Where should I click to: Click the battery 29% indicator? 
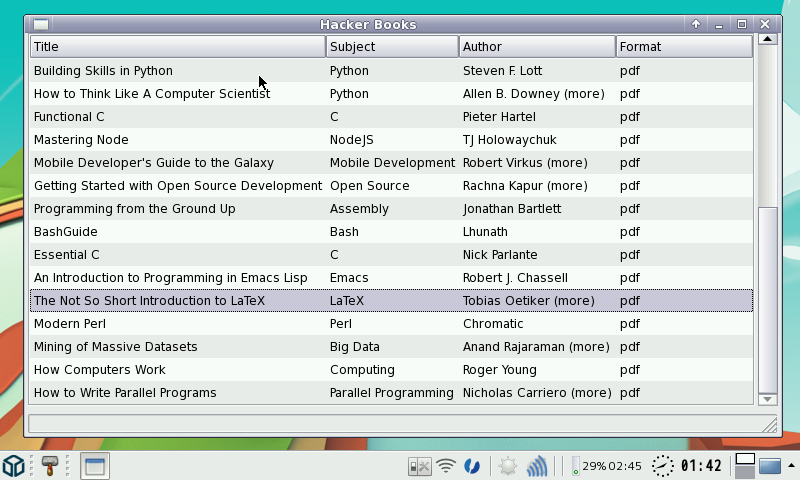606,466
